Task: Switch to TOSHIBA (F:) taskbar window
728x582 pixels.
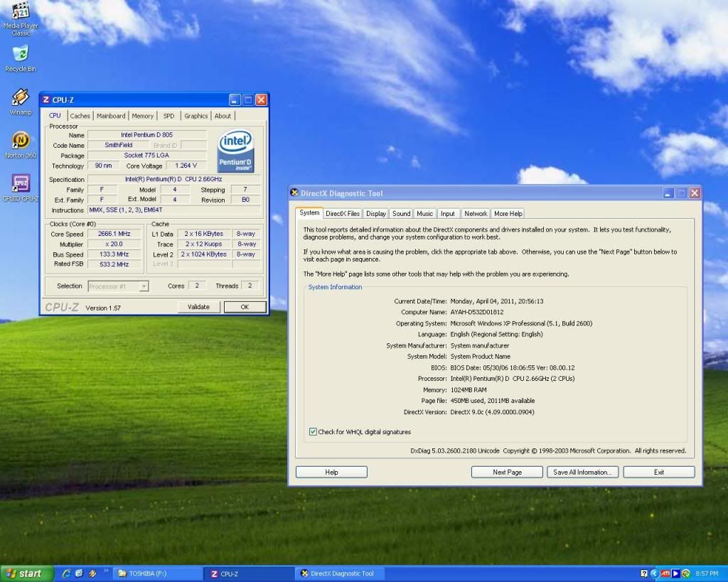Action: tap(159, 573)
